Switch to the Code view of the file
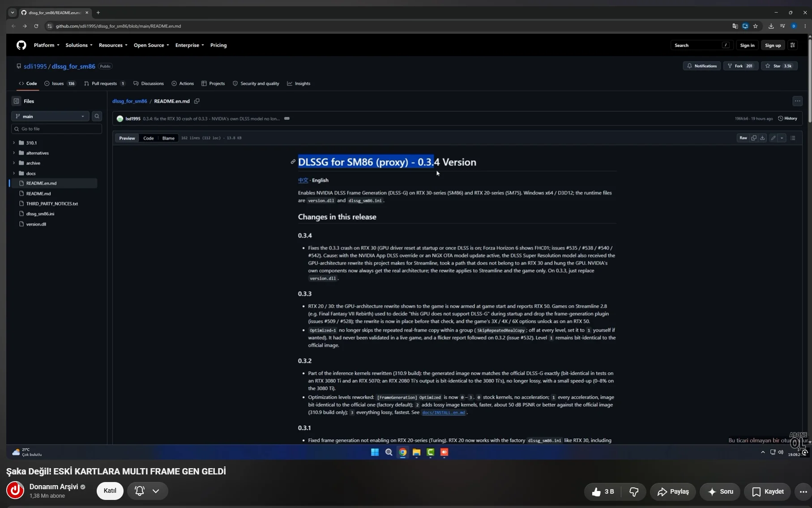Screen dimensions: 812x508 149,138
